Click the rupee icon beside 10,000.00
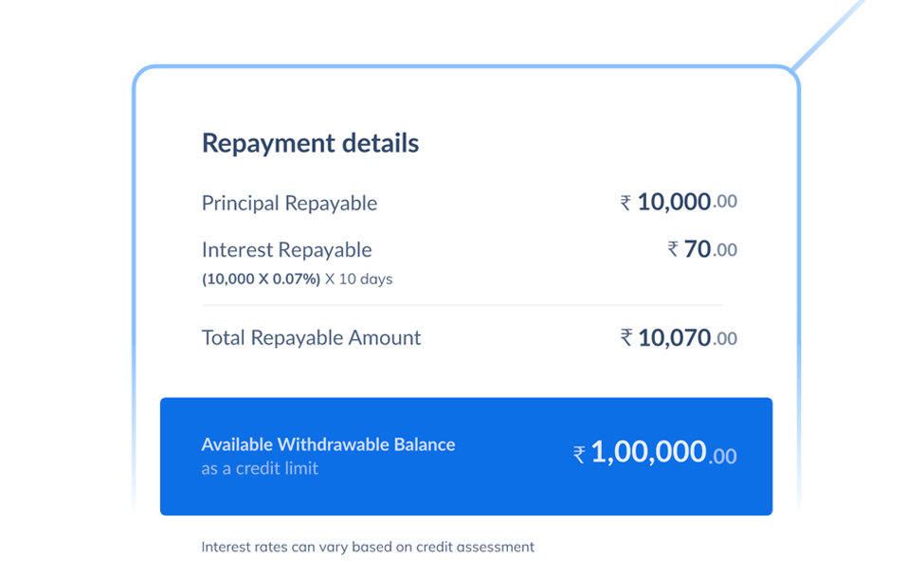 (625, 204)
